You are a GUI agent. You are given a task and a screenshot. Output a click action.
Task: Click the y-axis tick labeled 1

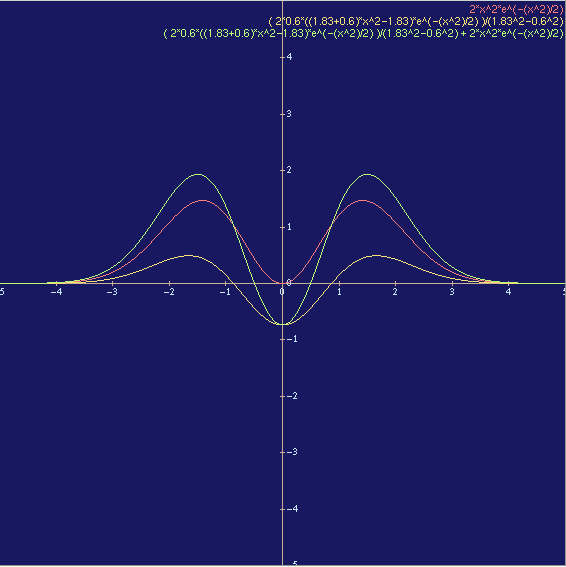point(289,227)
